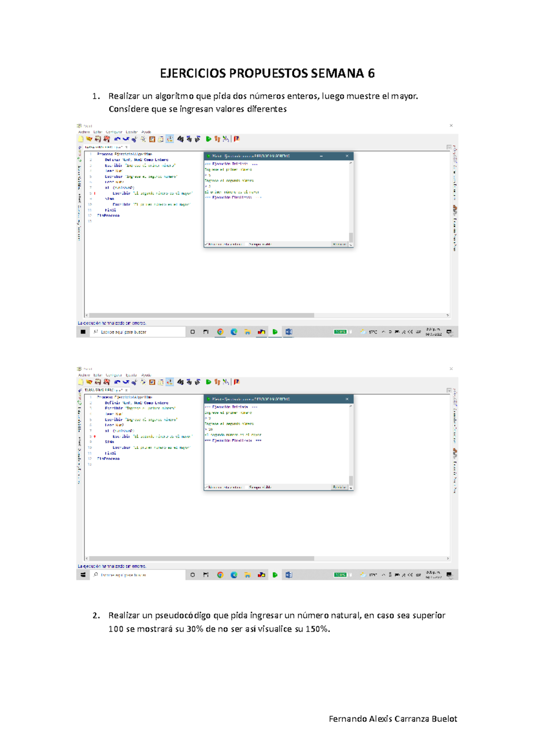Image resolution: width=534 pixels, height=756 pixels.
Task: Expand hidden tray icons in upper taskbar
Action: tap(383, 332)
